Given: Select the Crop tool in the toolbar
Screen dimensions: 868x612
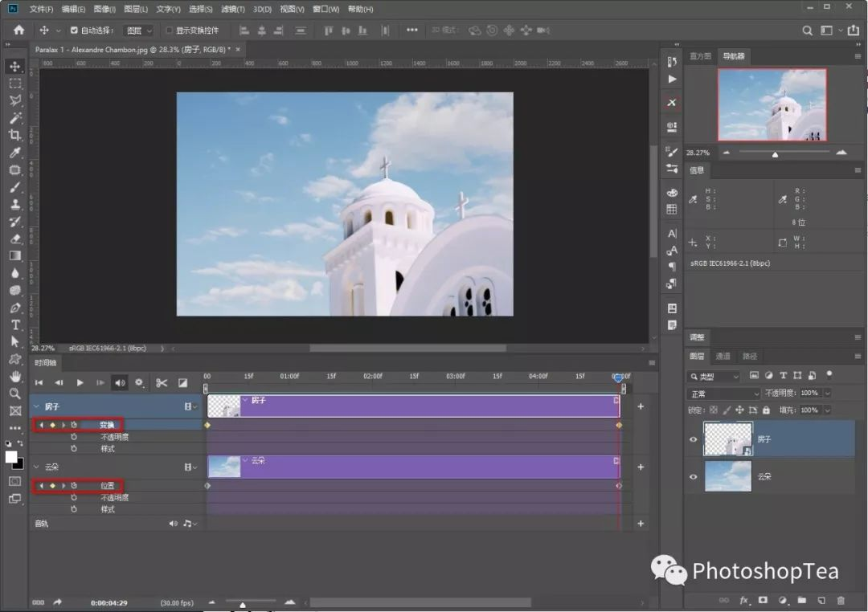Looking at the screenshot, I should click(x=15, y=135).
